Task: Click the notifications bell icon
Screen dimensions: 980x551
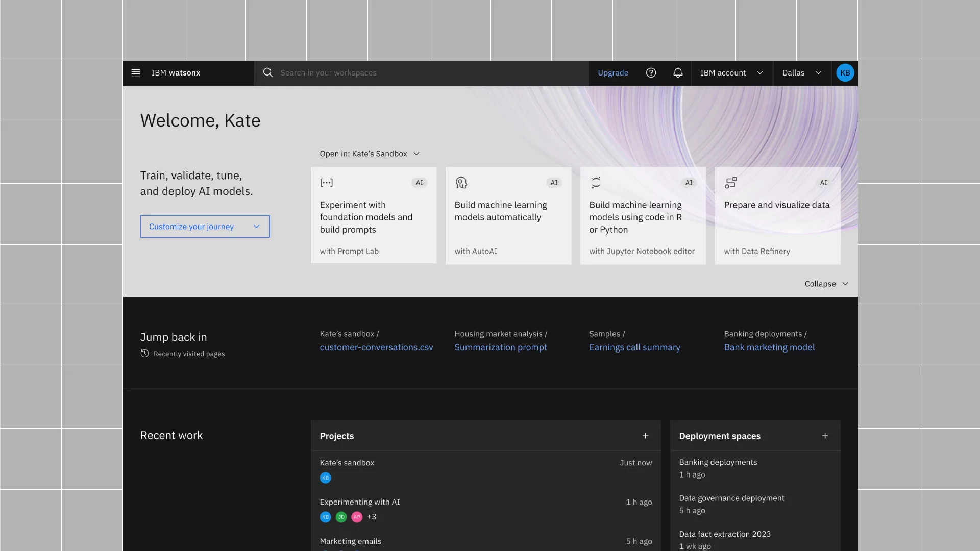Action: click(677, 72)
